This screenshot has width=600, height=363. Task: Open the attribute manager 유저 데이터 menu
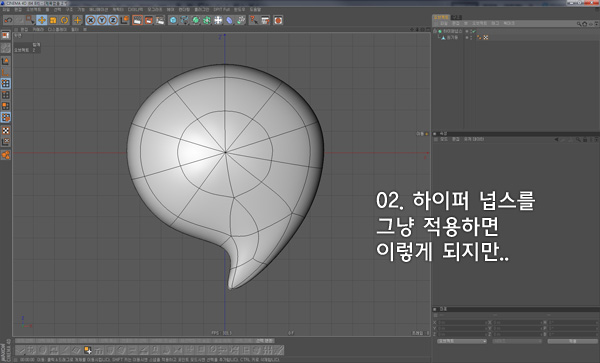pyautogui.click(x=474, y=140)
